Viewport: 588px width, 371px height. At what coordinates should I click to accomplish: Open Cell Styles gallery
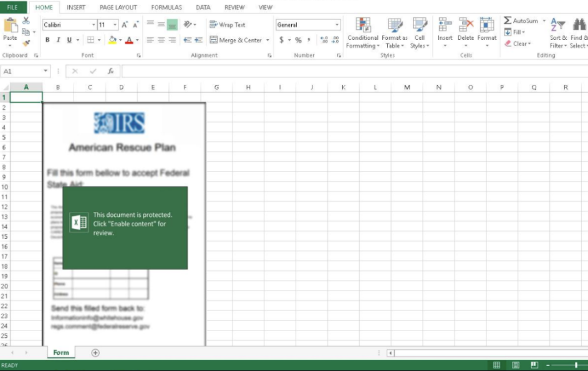pos(420,33)
